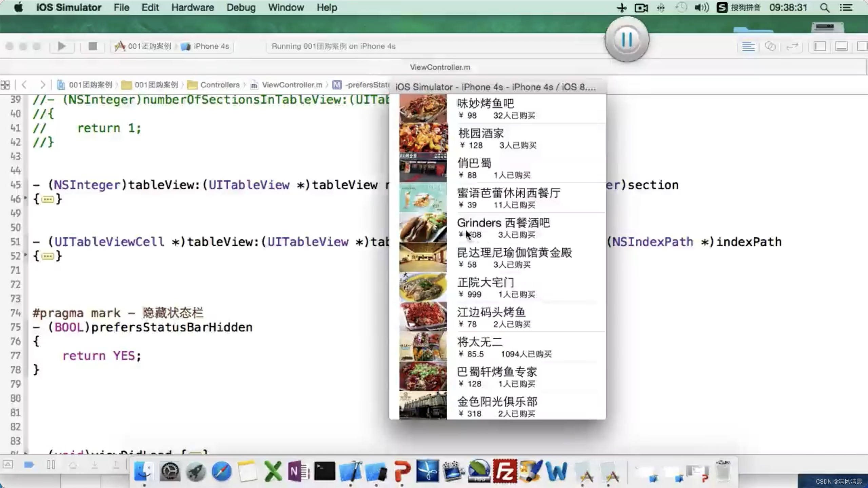The height and width of the screenshot is (488, 868).
Task: Toggle the Navigator panel visibility
Action: (x=820, y=46)
